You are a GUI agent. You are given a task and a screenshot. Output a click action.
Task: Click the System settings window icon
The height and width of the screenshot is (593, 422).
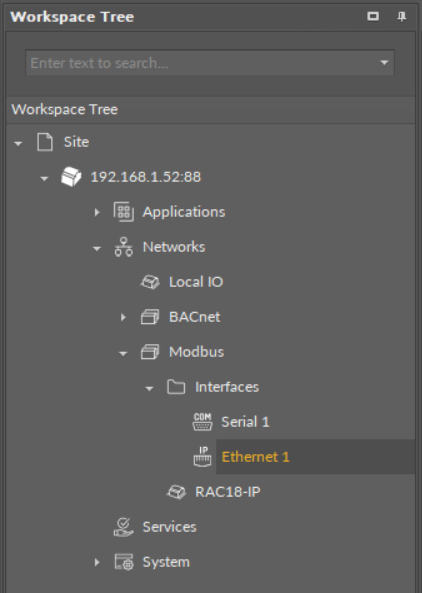click(x=124, y=562)
